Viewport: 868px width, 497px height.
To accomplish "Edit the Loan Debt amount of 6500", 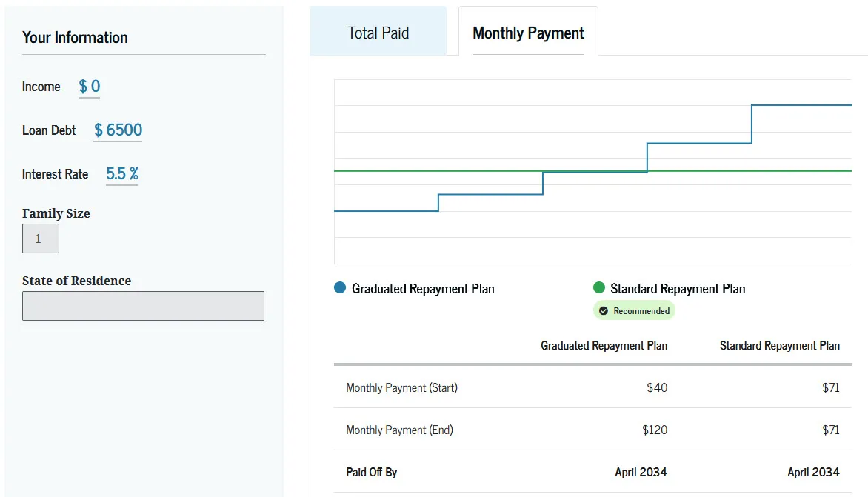I will point(117,130).
